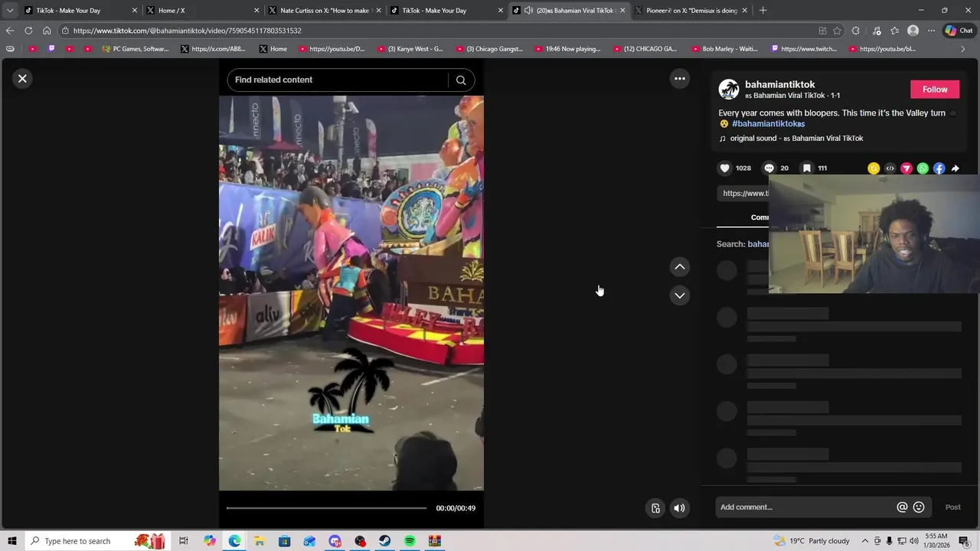Save video with the bookmark icon

tap(807, 168)
